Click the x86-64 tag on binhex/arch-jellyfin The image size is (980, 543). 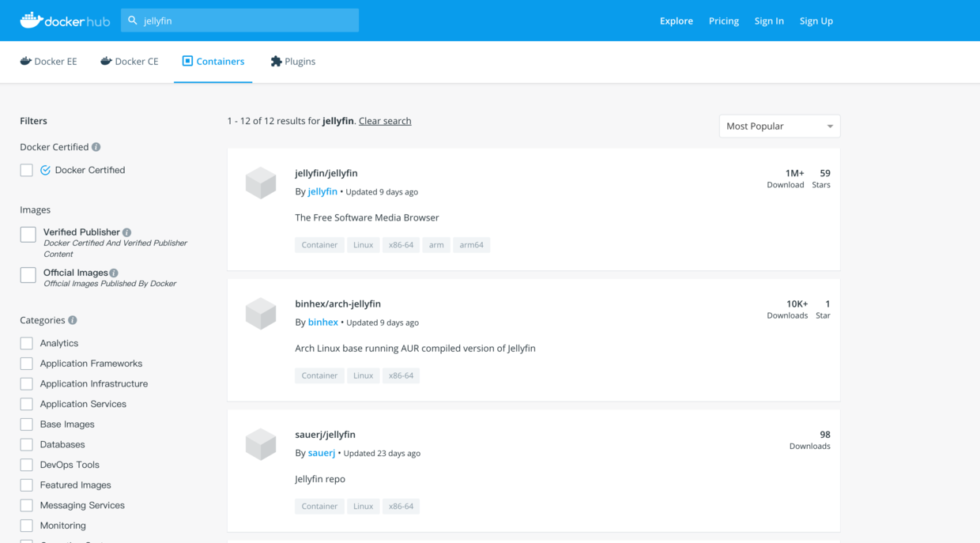click(401, 375)
